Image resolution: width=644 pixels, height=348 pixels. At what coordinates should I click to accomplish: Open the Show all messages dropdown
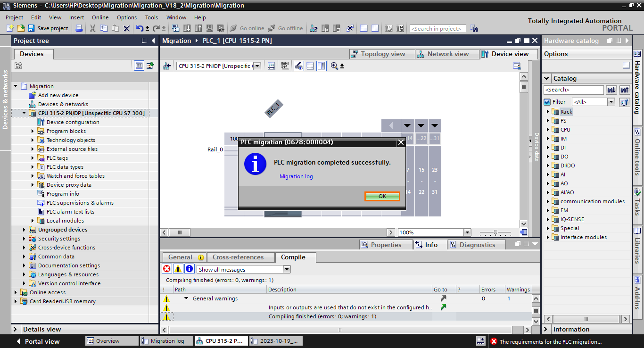286,269
